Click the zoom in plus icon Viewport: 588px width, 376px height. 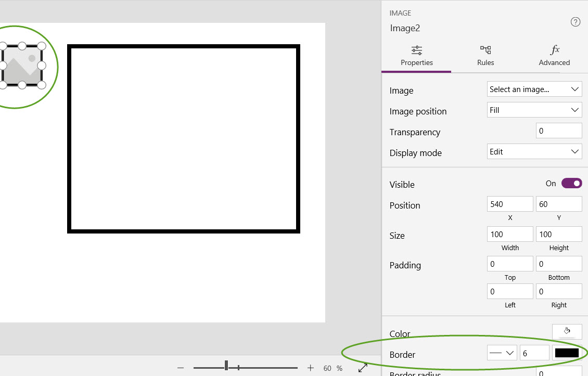(x=311, y=368)
